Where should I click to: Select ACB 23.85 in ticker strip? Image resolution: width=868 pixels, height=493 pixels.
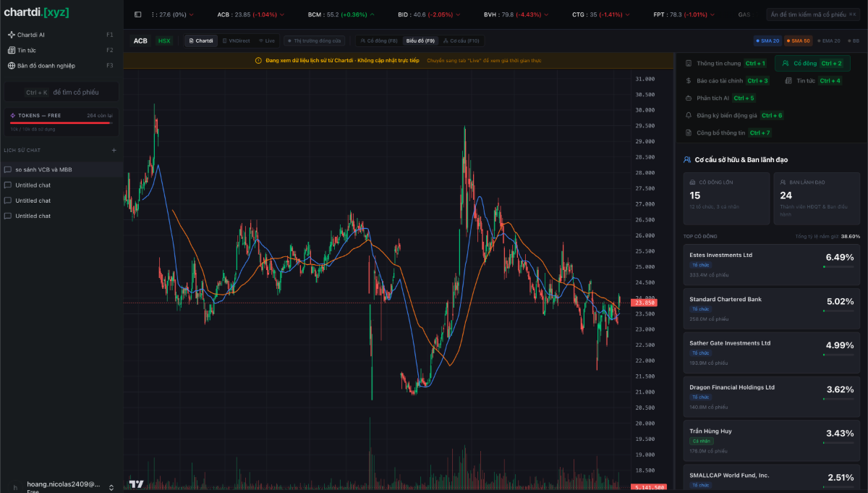(250, 14)
